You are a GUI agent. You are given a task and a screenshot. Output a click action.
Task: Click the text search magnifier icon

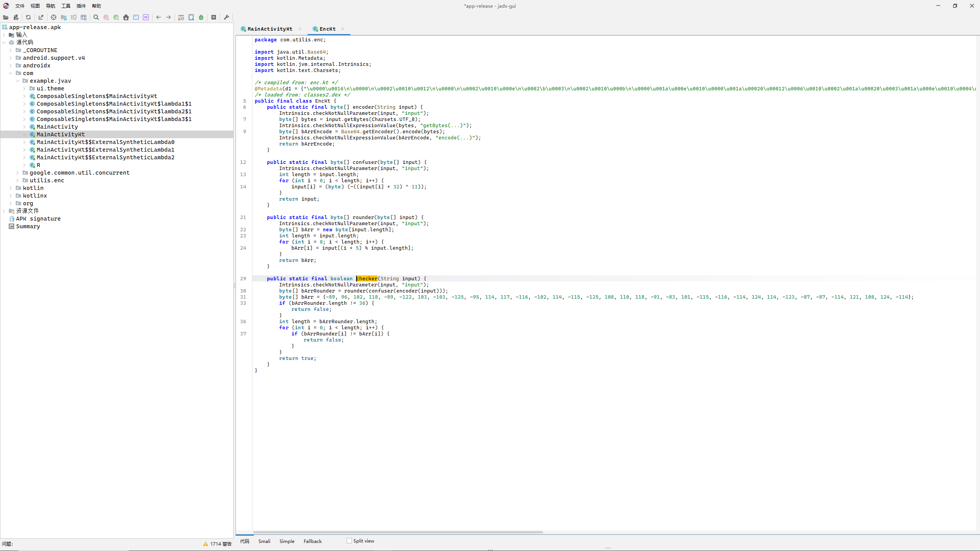(x=96, y=17)
